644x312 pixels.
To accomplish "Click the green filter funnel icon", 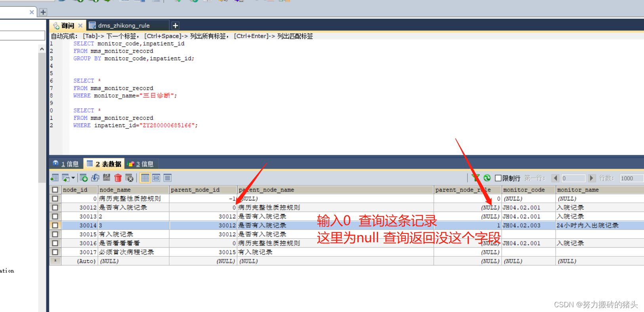I will [476, 178].
